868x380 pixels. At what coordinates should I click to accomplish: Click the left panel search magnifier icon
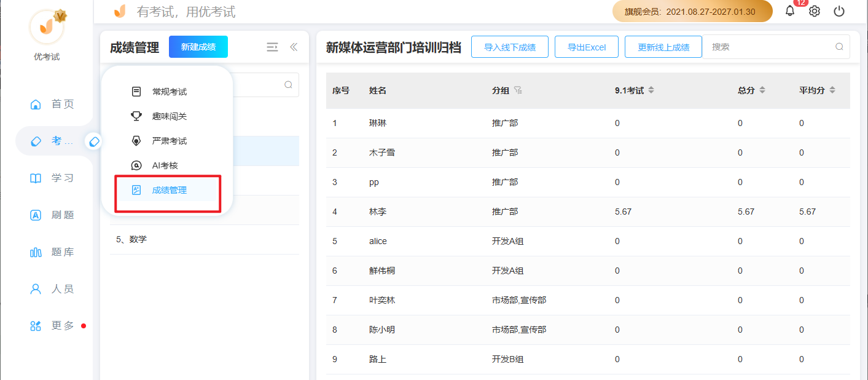coord(288,85)
